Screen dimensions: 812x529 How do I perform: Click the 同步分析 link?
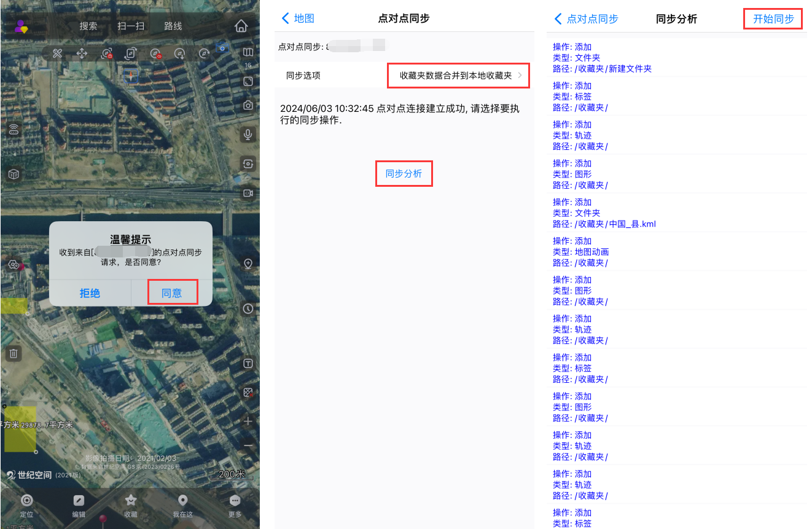pyautogui.click(x=404, y=174)
